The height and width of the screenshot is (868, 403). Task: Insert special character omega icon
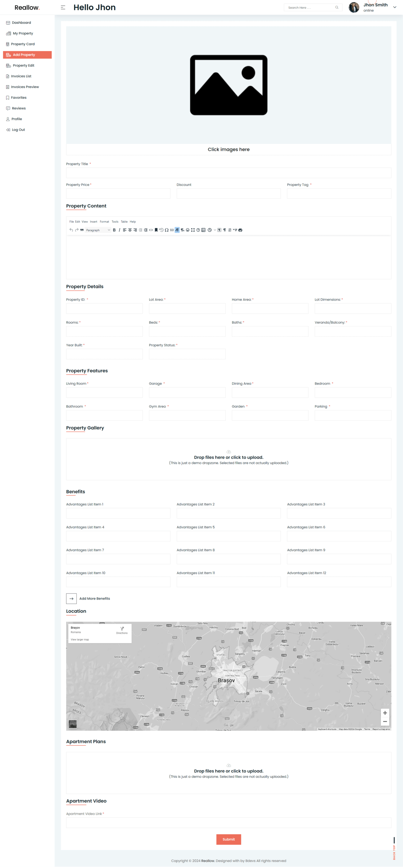(167, 230)
